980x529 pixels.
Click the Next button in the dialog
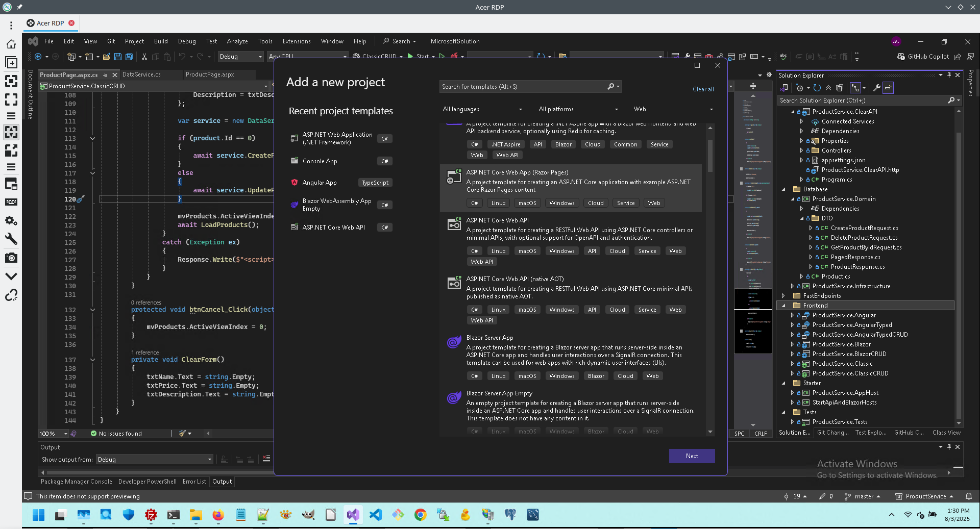pyautogui.click(x=692, y=456)
